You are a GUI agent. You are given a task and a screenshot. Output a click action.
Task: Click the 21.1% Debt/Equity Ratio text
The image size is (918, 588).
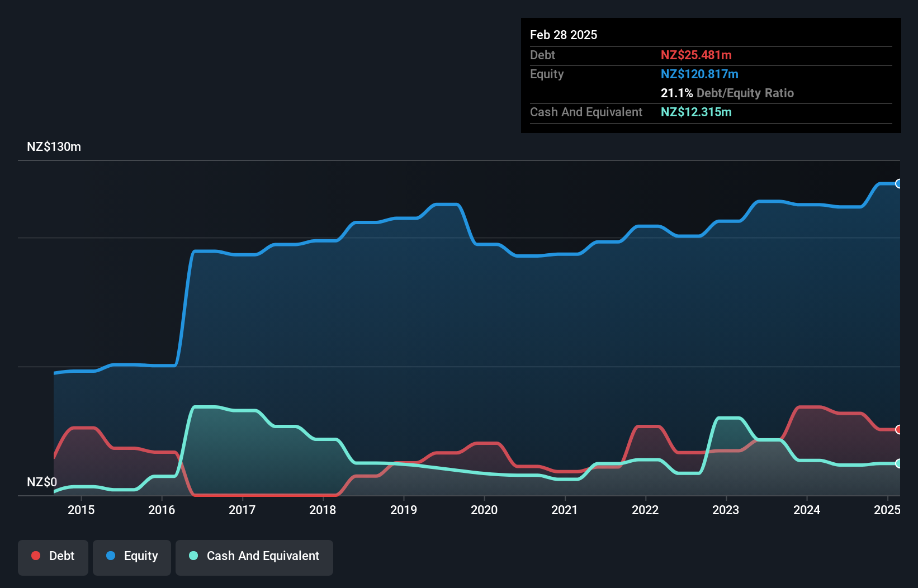pos(727,93)
